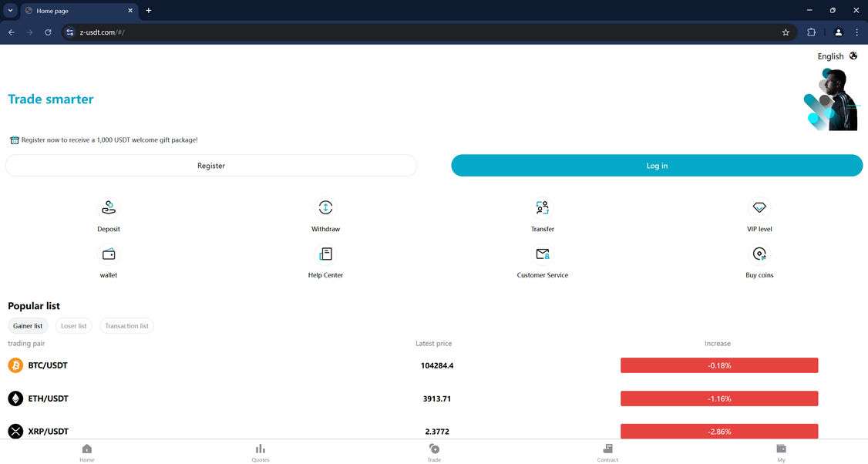
Task: Select the red increase badge for ETH/USDT
Action: pyautogui.click(x=718, y=398)
